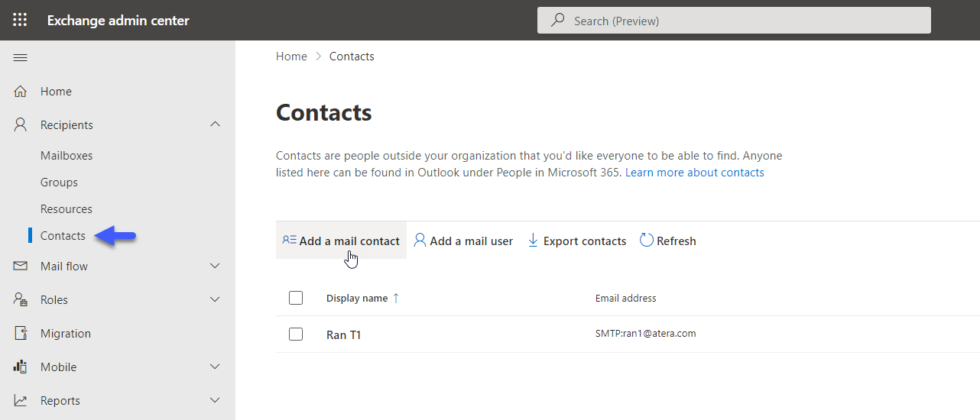Image resolution: width=980 pixels, height=420 pixels.
Task: Tick the checkbox for Ran T1
Action: (x=296, y=334)
